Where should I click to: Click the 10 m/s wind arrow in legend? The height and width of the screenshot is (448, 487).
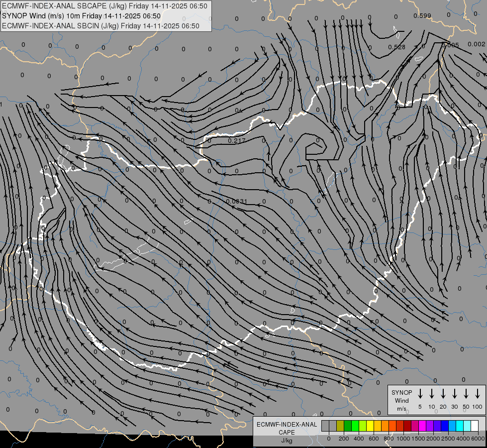point(432,394)
